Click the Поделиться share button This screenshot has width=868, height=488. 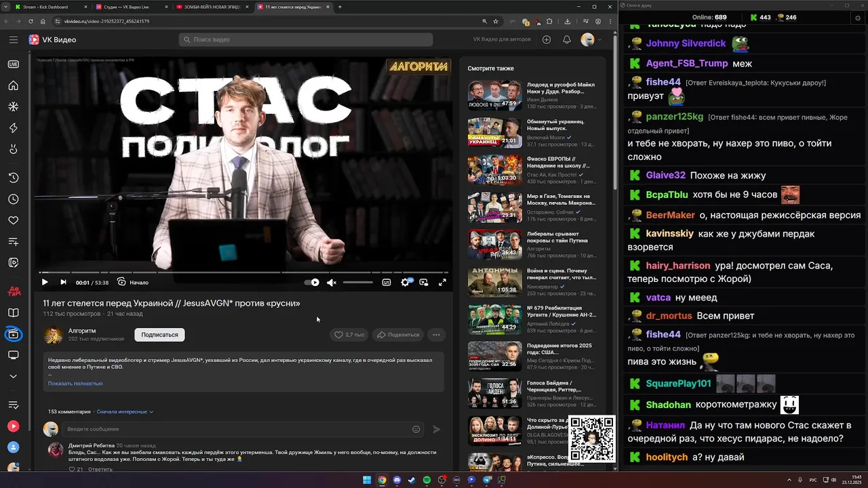point(399,335)
